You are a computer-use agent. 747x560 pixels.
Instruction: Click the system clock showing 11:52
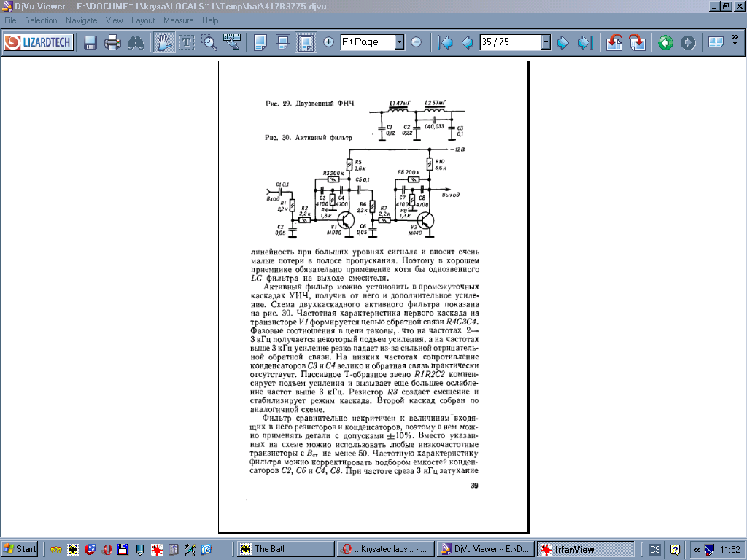(729, 550)
